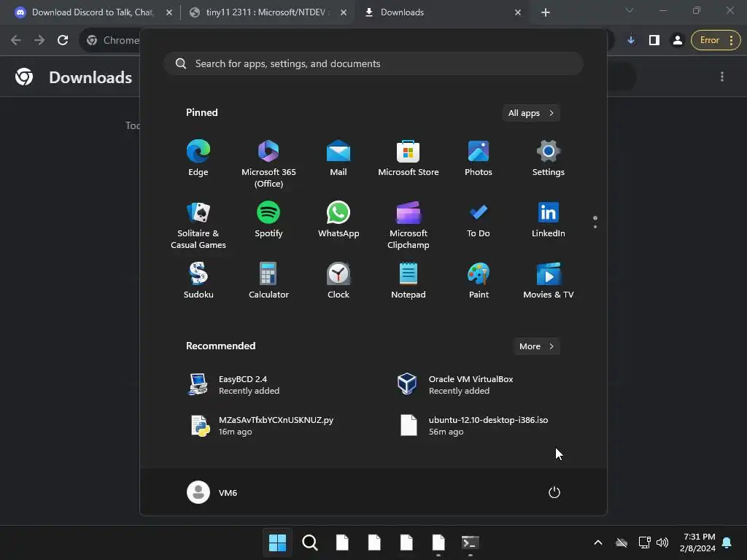Switch to Download Discord tab
747x560 pixels.
93,12
